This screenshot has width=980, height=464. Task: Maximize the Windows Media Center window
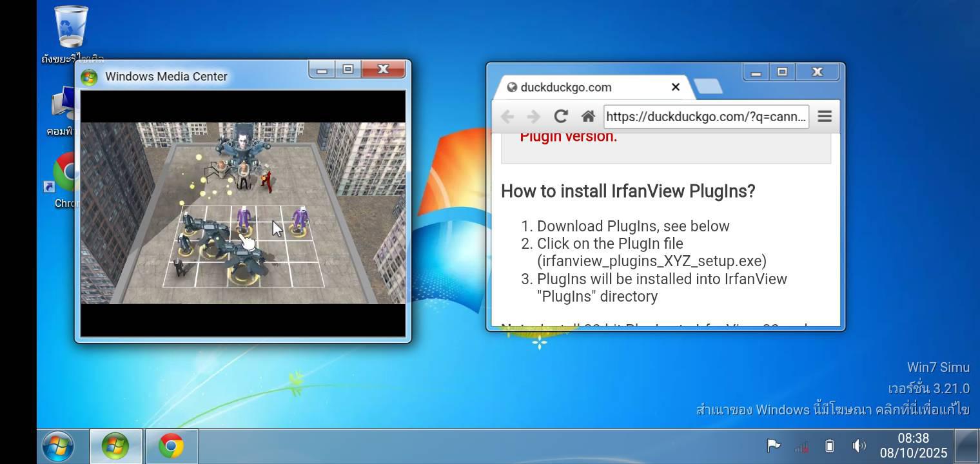point(348,69)
